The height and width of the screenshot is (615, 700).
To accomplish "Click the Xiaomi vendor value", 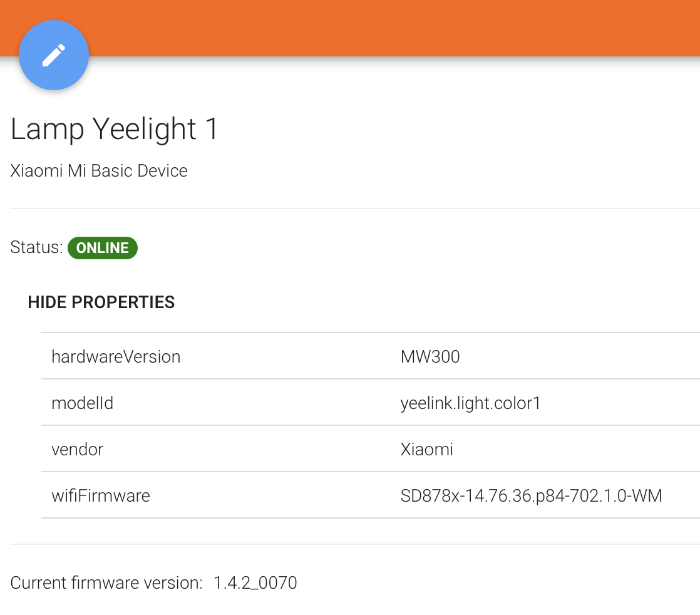I will [x=426, y=449].
